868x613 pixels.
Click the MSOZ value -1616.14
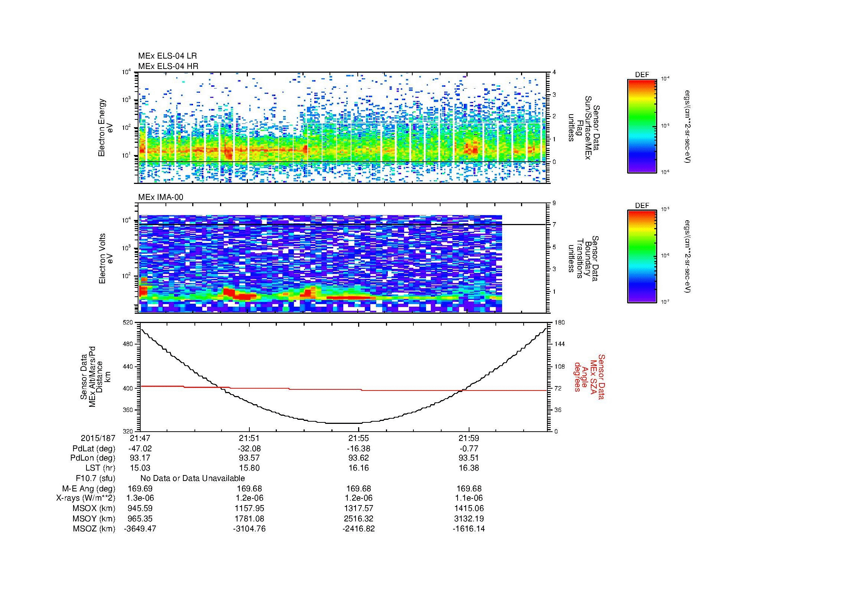tap(469, 529)
